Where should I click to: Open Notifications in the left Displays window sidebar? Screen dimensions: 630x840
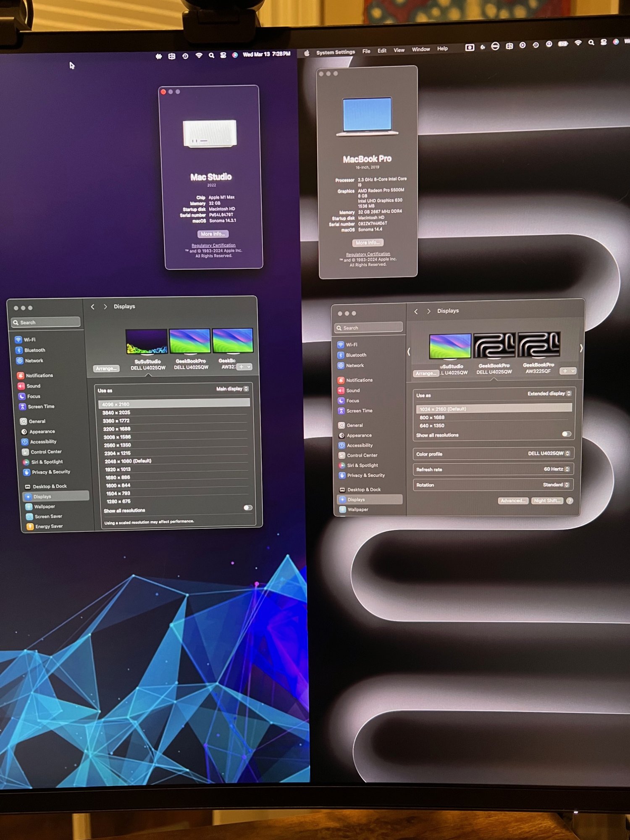click(36, 375)
